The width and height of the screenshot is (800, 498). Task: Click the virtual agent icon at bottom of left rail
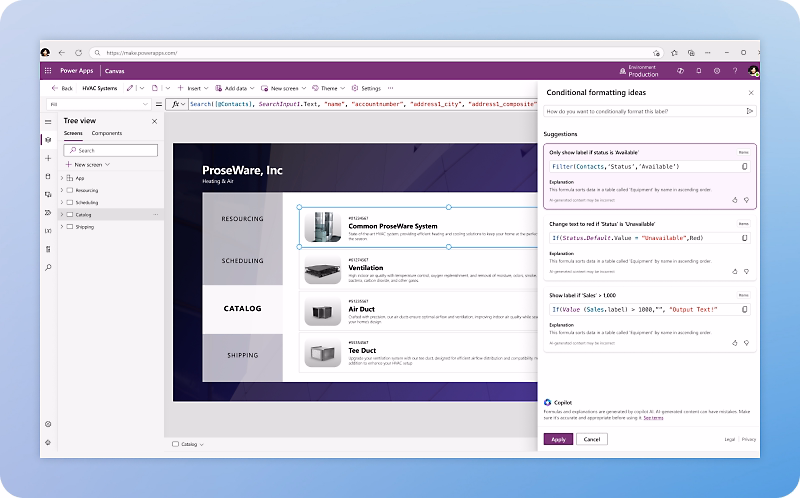click(x=48, y=442)
